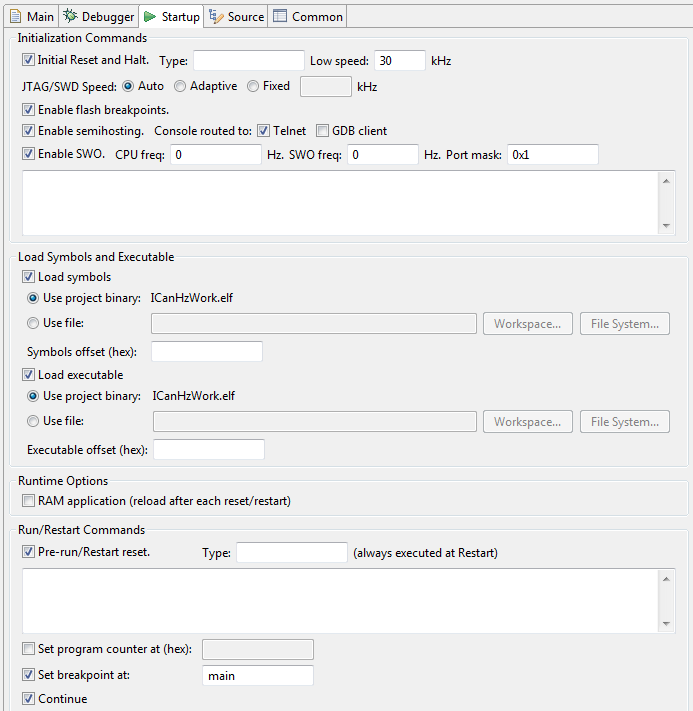
Task: Switch to the Common tab
Action: (x=308, y=16)
